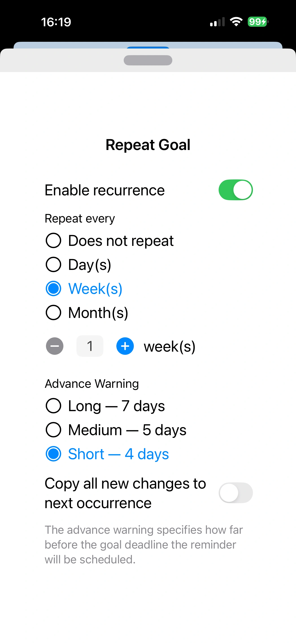Choose Long — 7 days warning
296x644 pixels.
105,406
